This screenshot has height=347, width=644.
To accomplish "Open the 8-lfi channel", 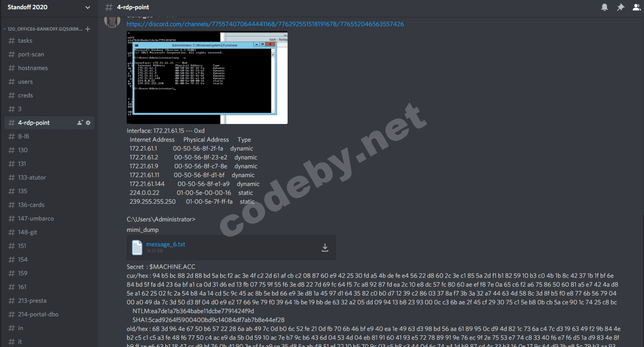I will coord(49,136).
